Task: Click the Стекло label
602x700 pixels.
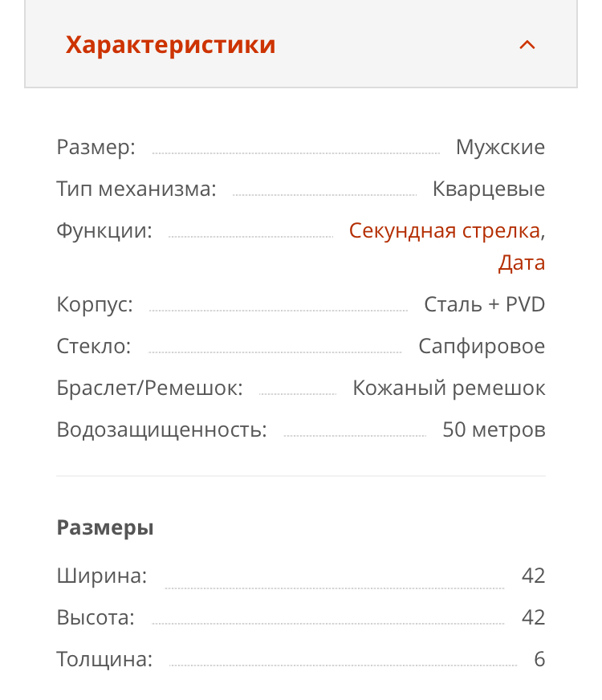Action: (x=94, y=347)
